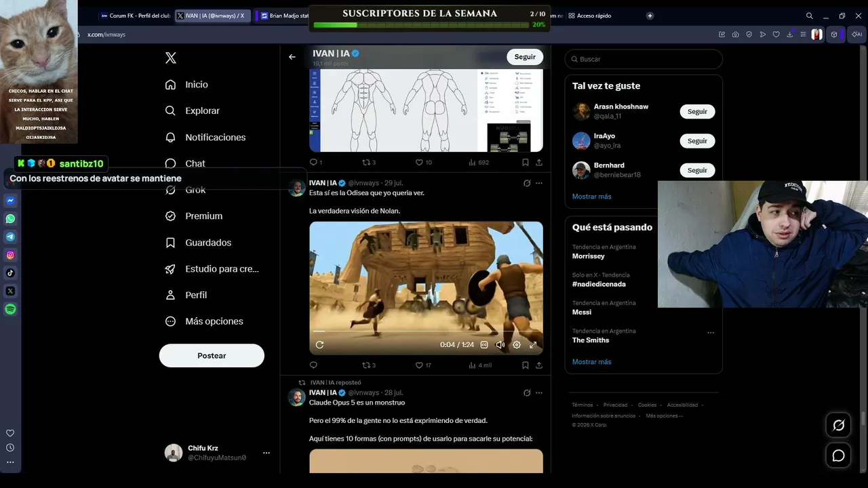Viewport: 868px width, 488px height.
Task: Share the Odisea video post
Action: click(539, 365)
